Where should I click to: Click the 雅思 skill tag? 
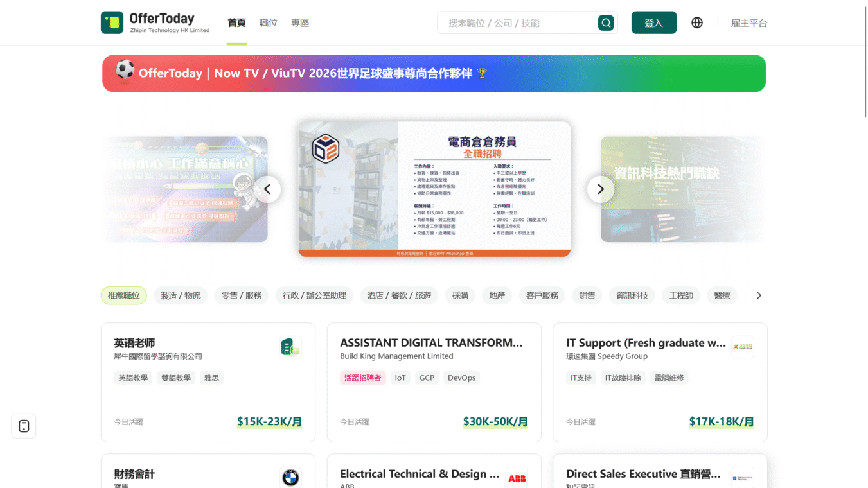(x=211, y=378)
